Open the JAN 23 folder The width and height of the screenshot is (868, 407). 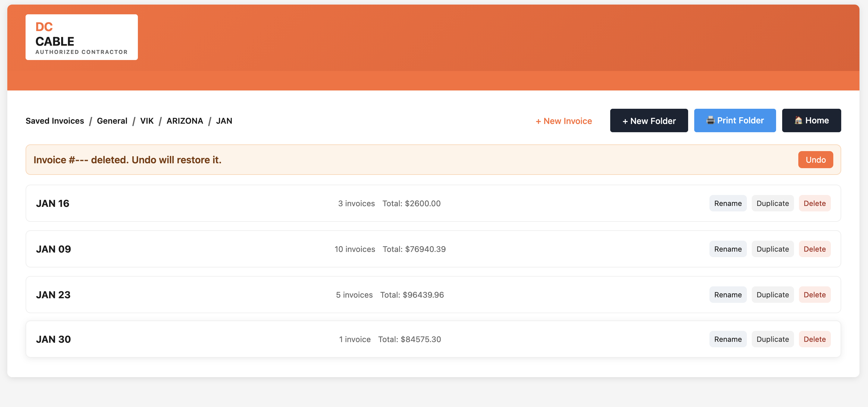point(53,294)
